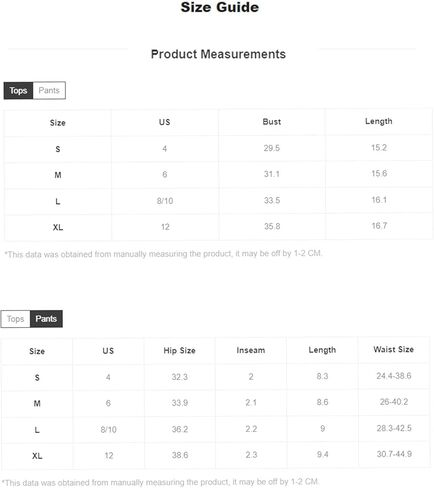The width and height of the screenshot is (434, 488).
Task: Click the Product Measurements heading
Action: [218, 54]
